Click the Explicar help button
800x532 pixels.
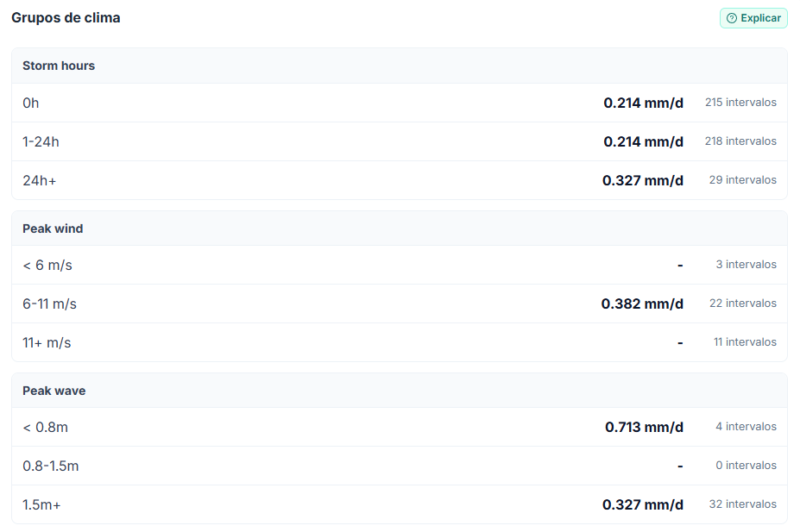point(753,18)
